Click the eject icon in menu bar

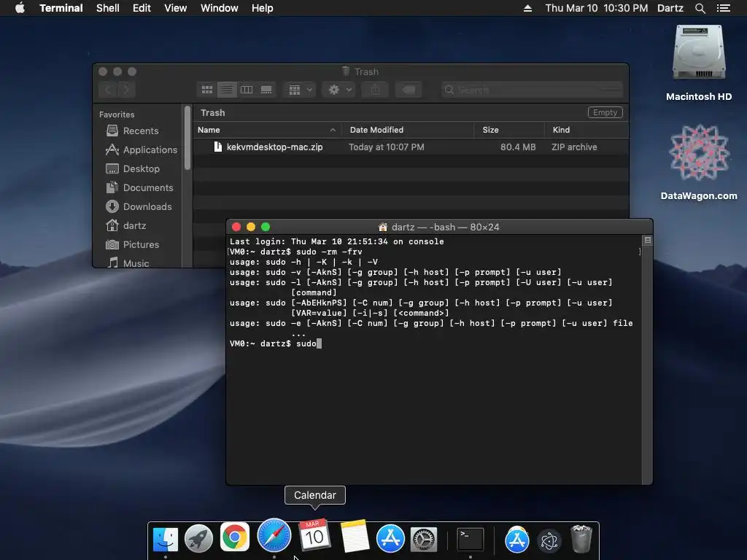click(x=527, y=8)
